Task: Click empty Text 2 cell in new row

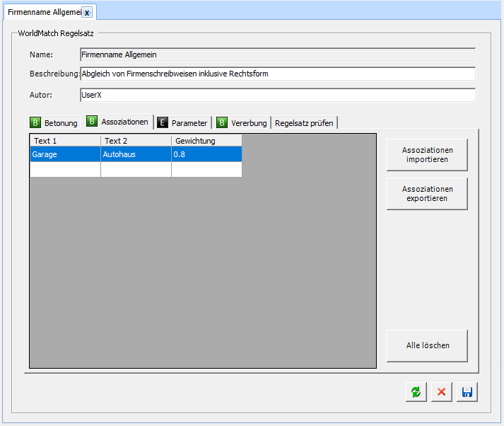Action: pyautogui.click(x=136, y=169)
